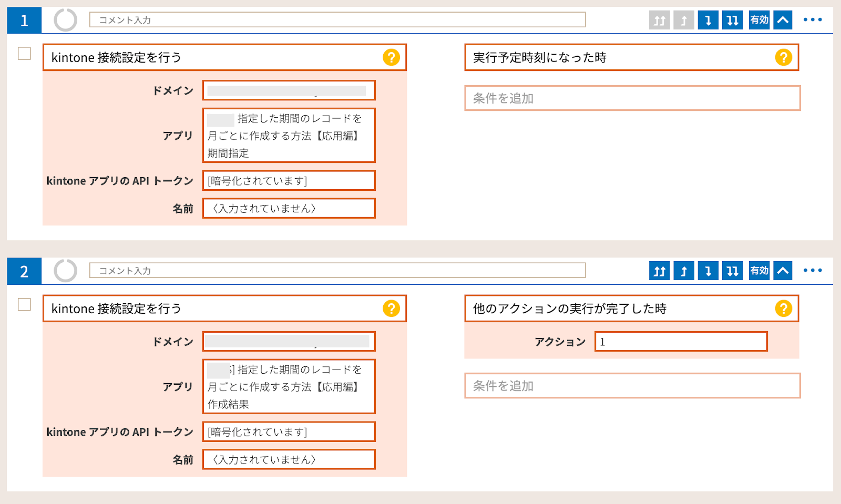The height and width of the screenshot is (504, 841).
Task: Click the row number 1 badge
Action: pos(24,20)
